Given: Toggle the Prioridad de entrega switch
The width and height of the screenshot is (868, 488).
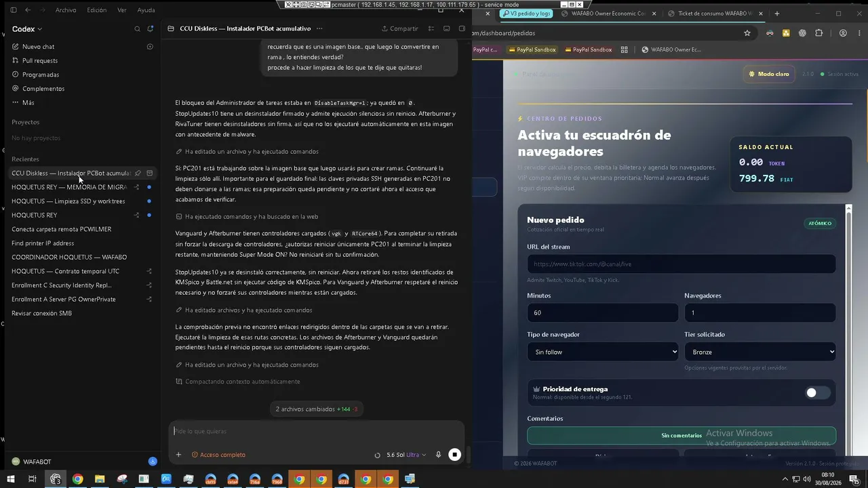Looking at the screenshot, I should pyautogui.click(x=817, y=392).
